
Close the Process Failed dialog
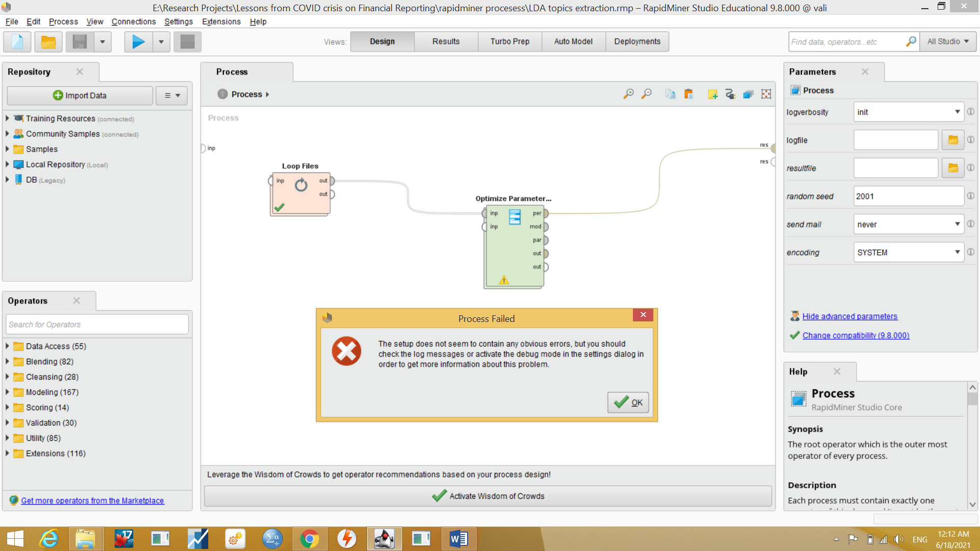[x=643, y=315]
